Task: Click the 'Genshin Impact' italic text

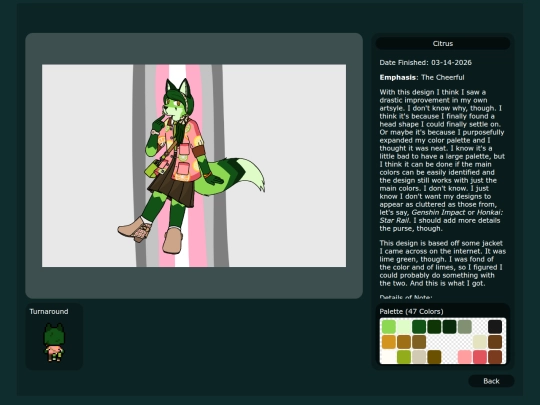Action: tap(438, 212)
